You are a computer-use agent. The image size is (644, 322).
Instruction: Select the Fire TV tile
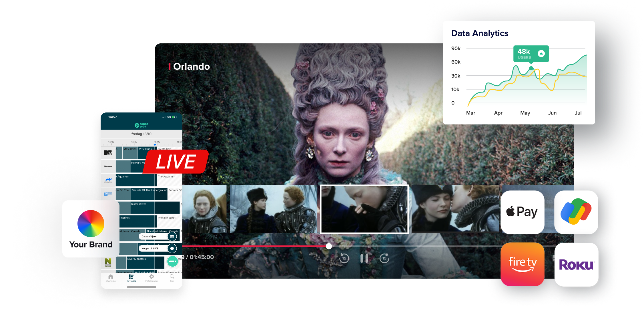[x=523, y=264]
